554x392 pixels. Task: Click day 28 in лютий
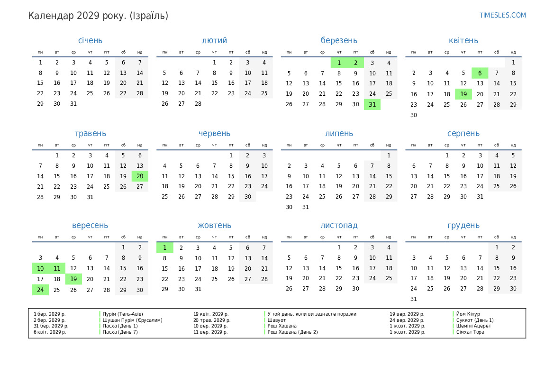198,104
